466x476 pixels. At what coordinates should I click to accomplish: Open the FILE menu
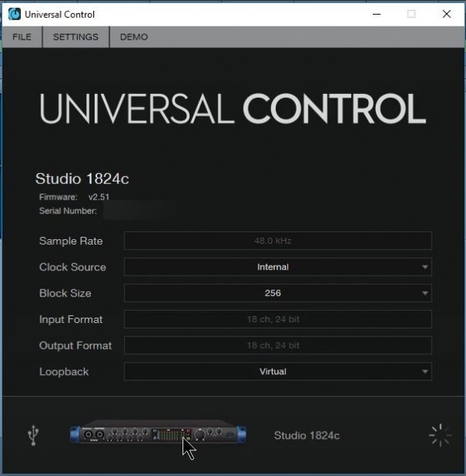[22, 37]
